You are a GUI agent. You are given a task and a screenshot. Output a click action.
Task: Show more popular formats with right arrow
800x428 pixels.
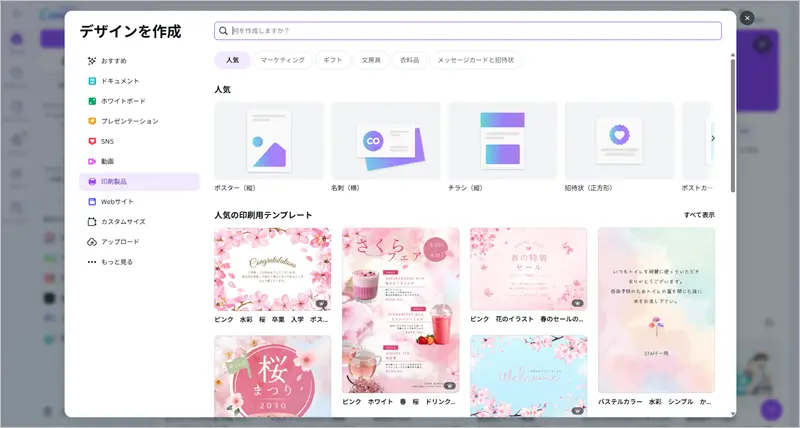pos(712,138)
